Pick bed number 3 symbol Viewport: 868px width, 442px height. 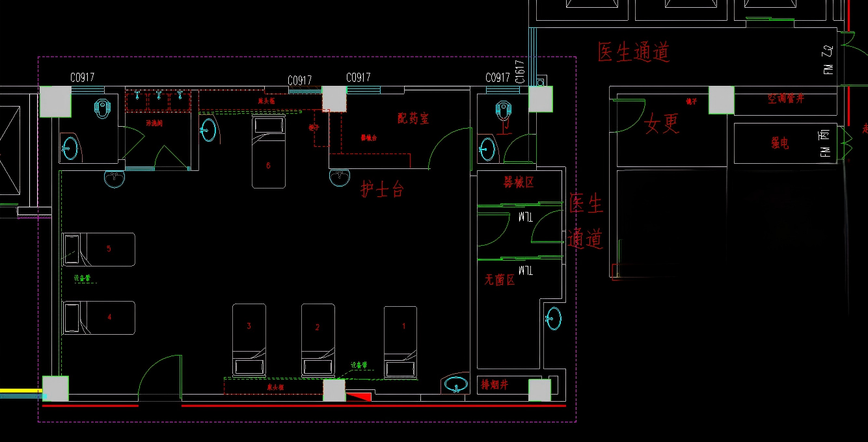(x=249, y=340)
